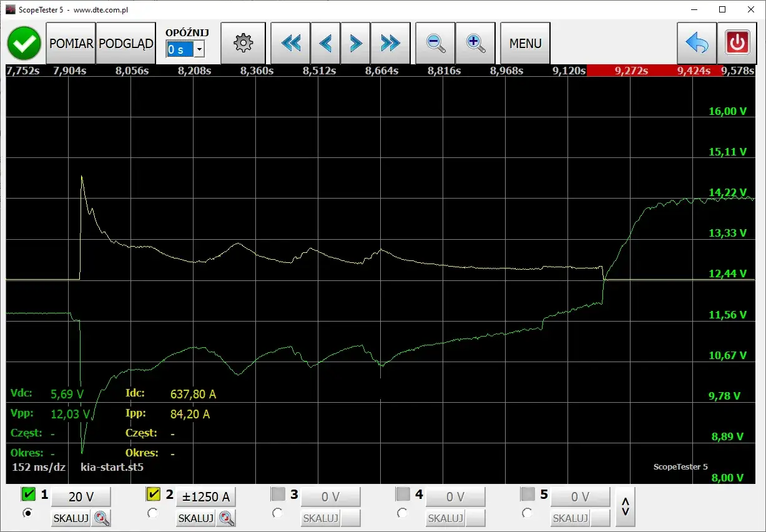Click the 152 ms/dz timebase label
This screenshot has width=766, height=532.
(x=39, y=466)
